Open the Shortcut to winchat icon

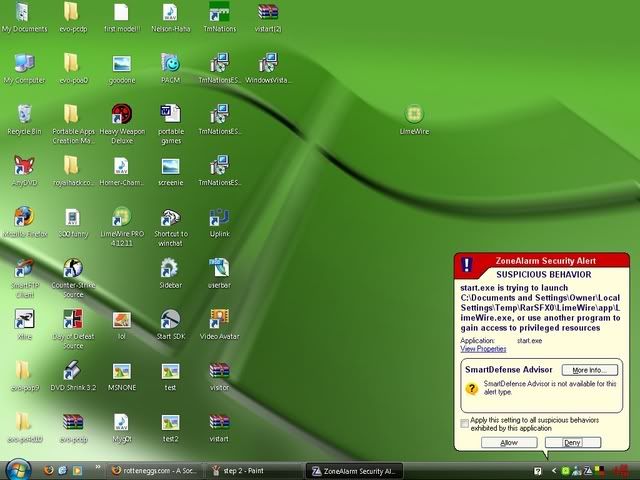[x=171, y=227]
